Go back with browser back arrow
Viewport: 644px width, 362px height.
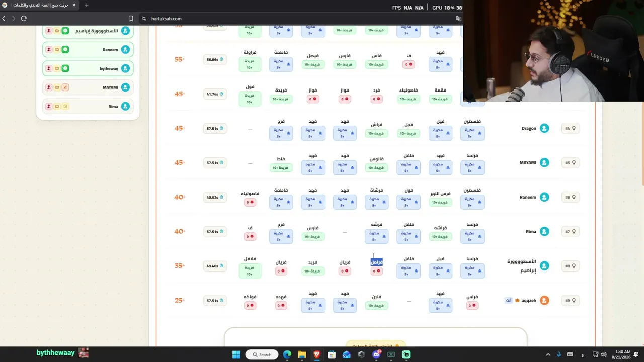(x=4, y=19)
